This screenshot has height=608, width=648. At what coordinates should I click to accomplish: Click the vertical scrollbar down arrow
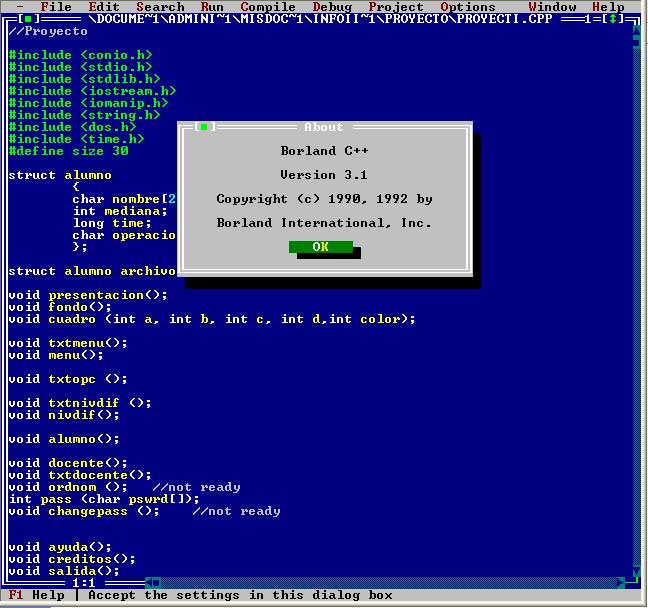(637, 571)
